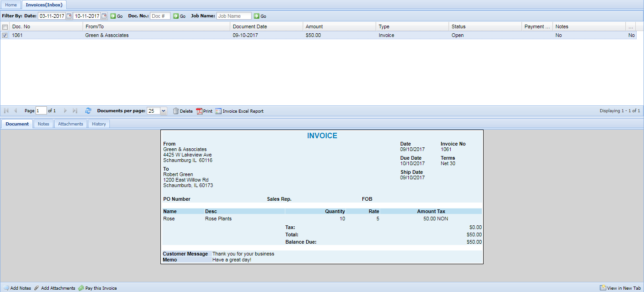Uncheck the invoice 1061 row checkbox

pos(5,35)
